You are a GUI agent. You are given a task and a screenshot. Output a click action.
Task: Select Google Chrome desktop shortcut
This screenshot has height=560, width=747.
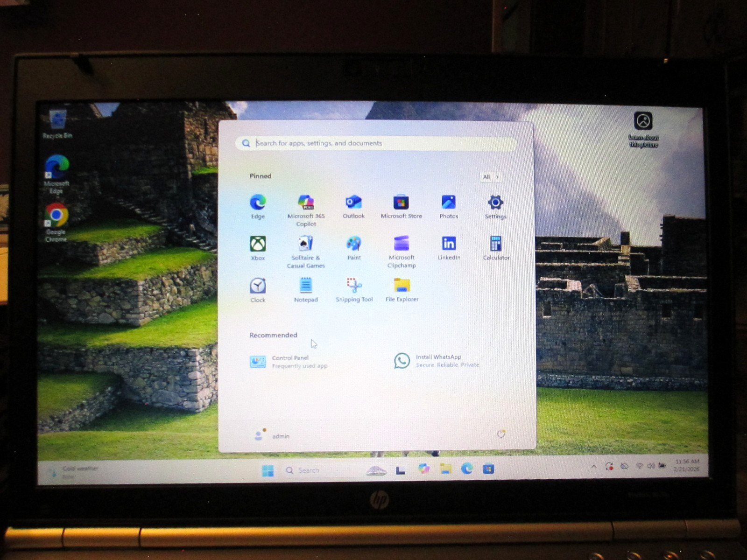click(56, 222)
